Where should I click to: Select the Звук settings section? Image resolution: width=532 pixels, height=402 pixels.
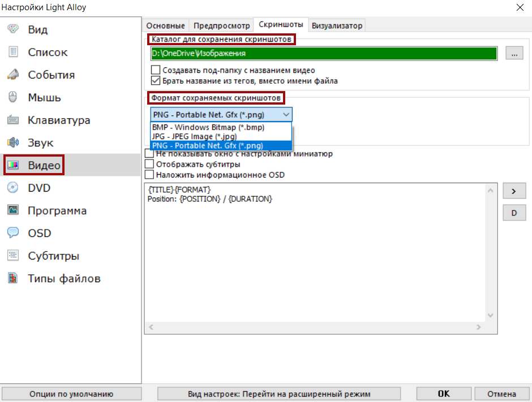coord(70,142)
